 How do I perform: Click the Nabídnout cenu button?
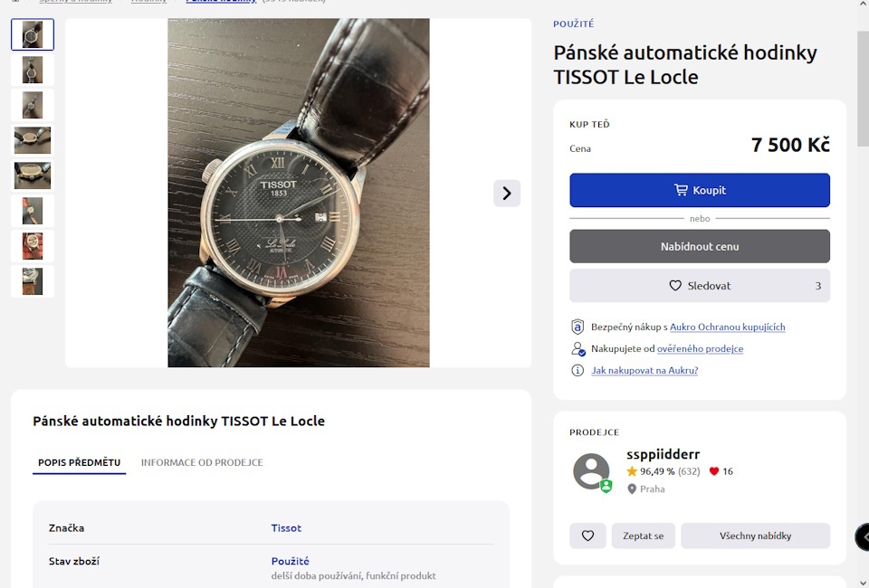(x=699, y=246)
